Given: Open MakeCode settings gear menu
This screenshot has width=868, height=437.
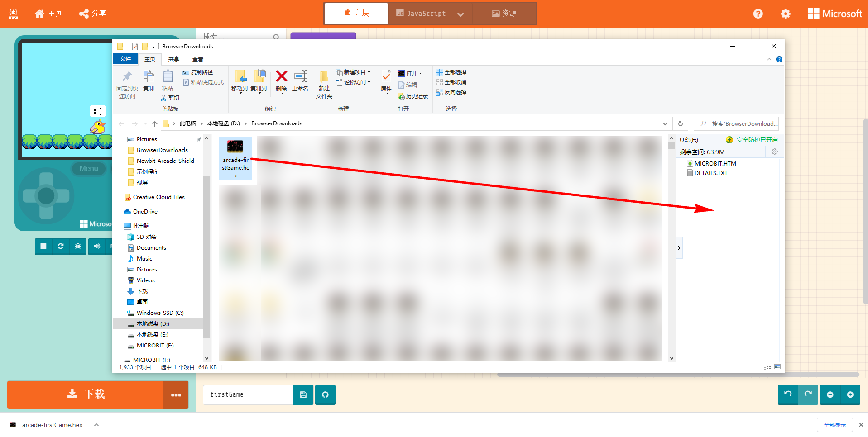Looking at the screenshot, I should point(786,14).
